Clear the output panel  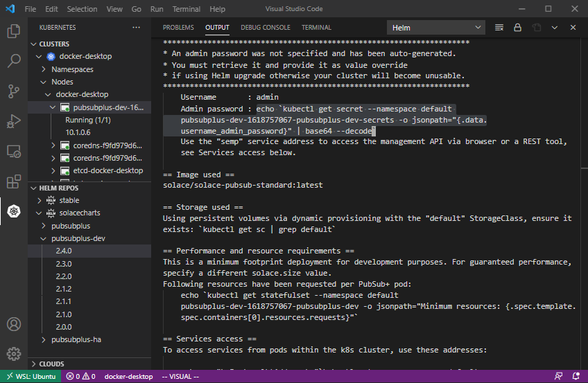(x=499, y=28)
